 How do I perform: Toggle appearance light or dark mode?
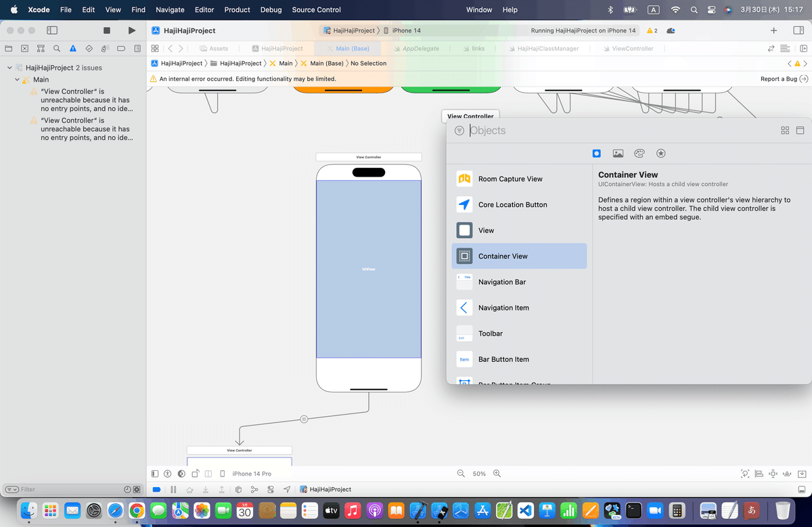[181, 474]
